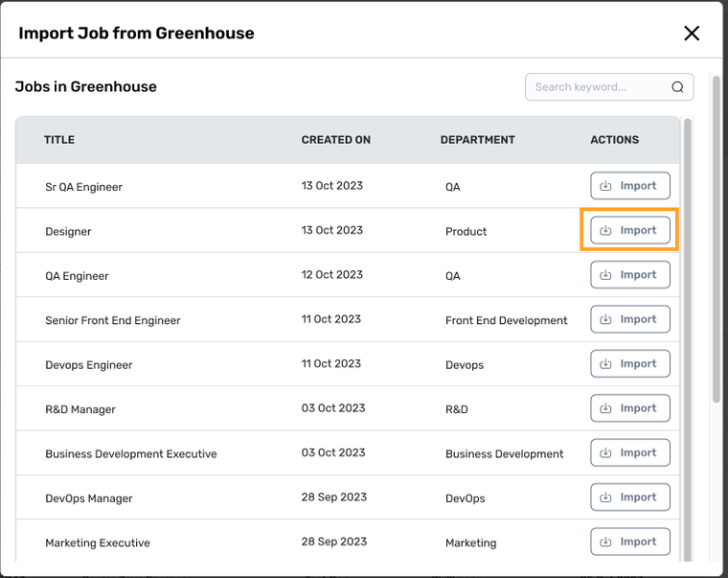Click the inner table scrollbar
Screen dimensions: 728x578
[687, 339]
